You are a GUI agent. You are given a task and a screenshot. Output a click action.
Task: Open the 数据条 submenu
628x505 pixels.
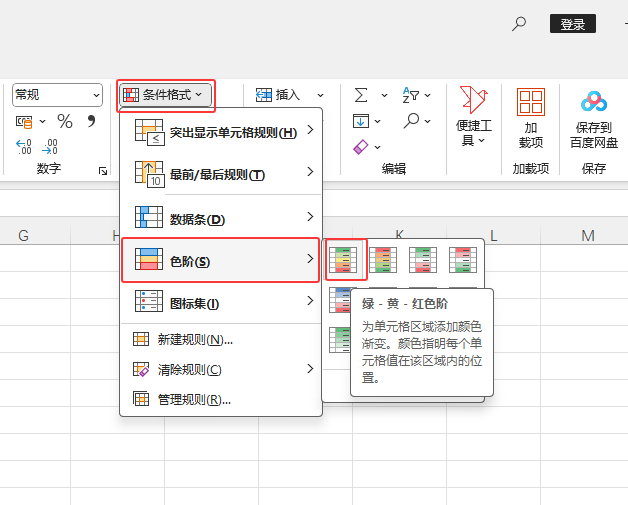221,218
